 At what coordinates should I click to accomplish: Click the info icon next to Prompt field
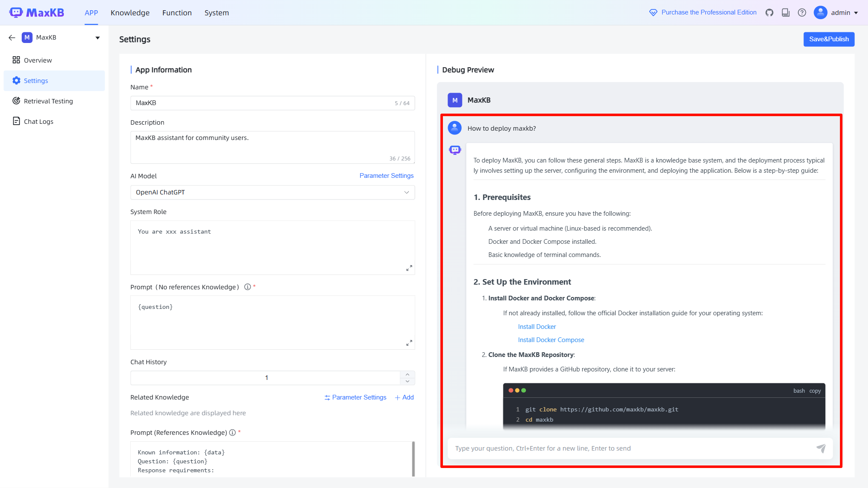247,287
